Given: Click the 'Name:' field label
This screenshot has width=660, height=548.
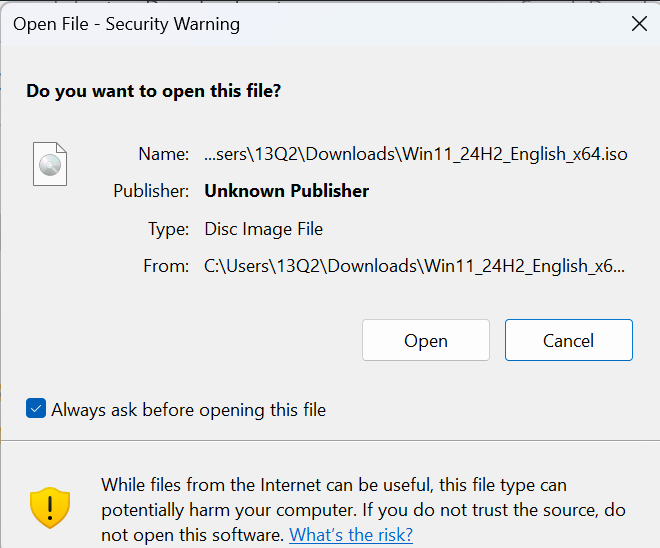Looking at the screenshot, I should pyautogui.click(x=163, y=154).
